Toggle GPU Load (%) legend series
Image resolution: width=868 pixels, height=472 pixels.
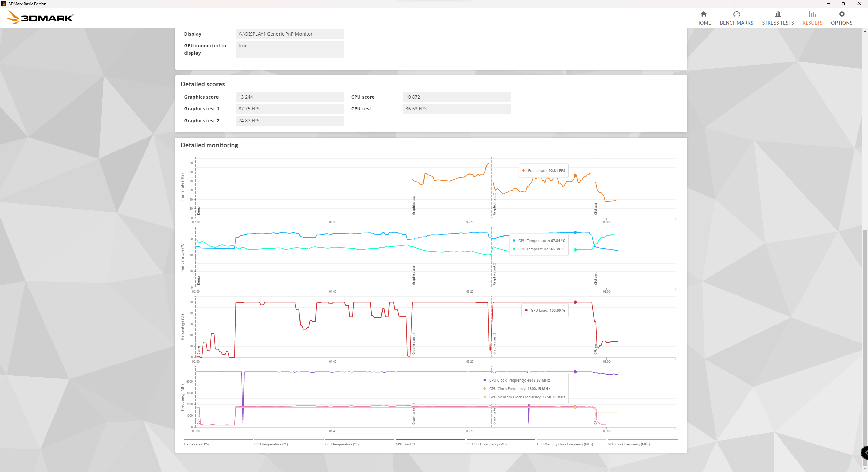(406, 444)
